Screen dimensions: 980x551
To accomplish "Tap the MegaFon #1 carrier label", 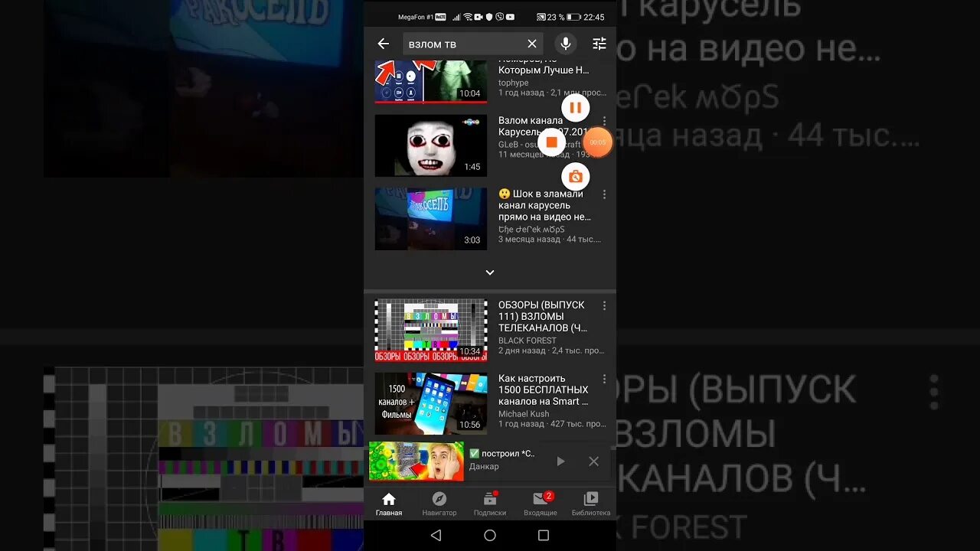I will coord(416,17).
